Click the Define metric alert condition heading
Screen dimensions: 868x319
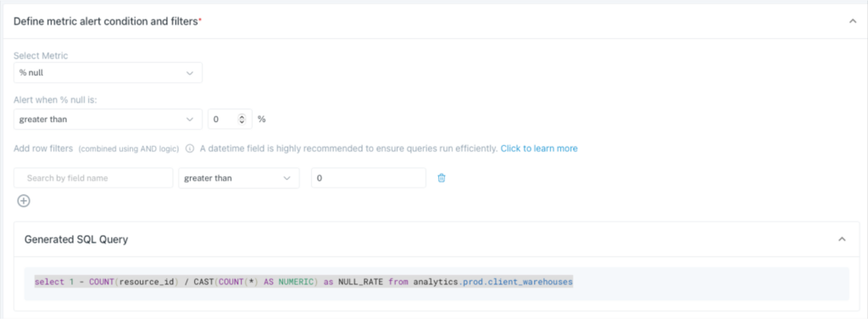click(x=108, y=21)
